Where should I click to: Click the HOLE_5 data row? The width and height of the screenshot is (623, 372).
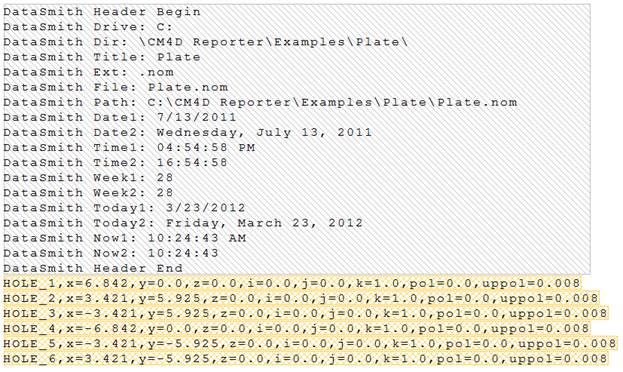310,344
